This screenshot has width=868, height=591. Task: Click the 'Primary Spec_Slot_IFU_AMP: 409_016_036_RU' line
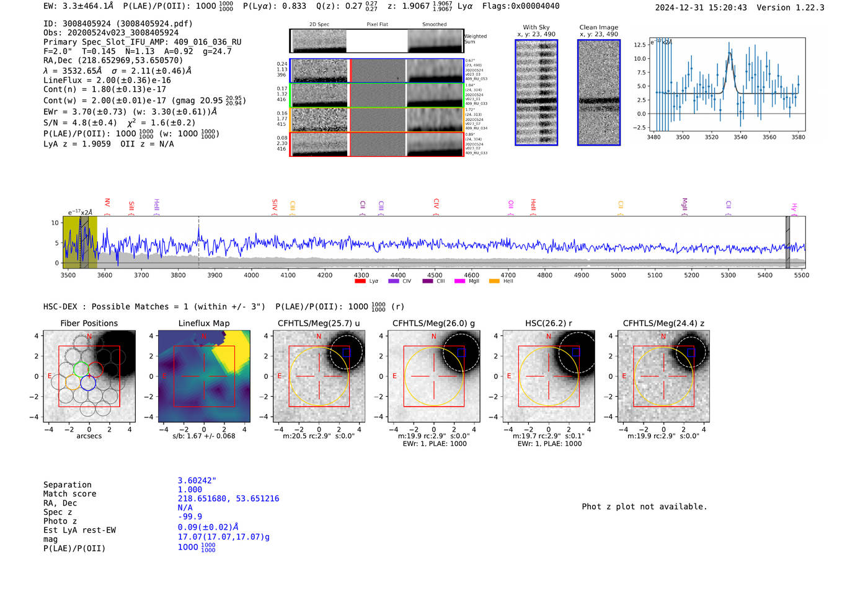tap(143, 42)
